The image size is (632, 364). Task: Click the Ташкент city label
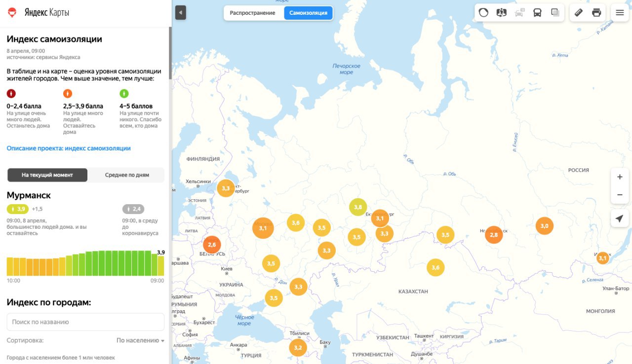click(x=424, y=336)
